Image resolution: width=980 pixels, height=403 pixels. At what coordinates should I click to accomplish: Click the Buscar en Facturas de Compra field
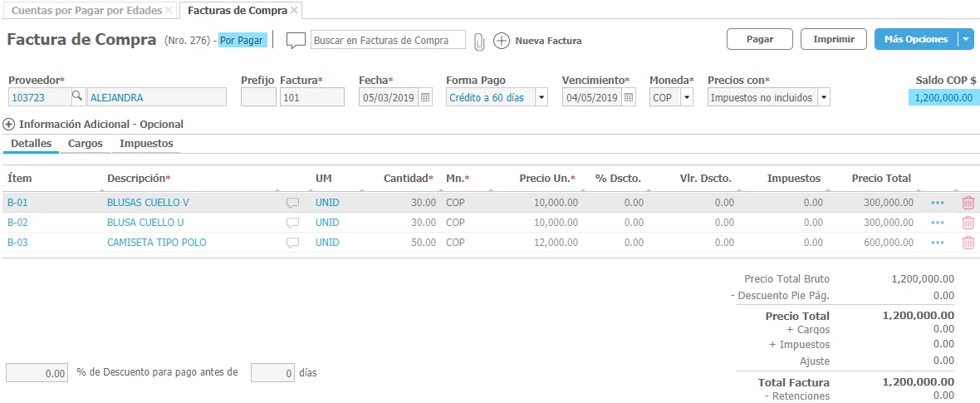[388, 40]
